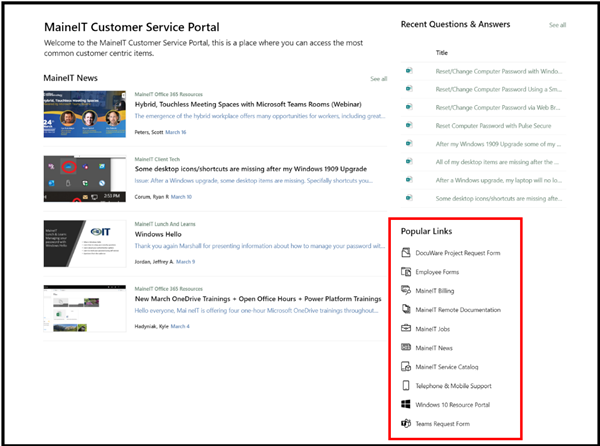Open the Teams Request Form link

[442, 424]
